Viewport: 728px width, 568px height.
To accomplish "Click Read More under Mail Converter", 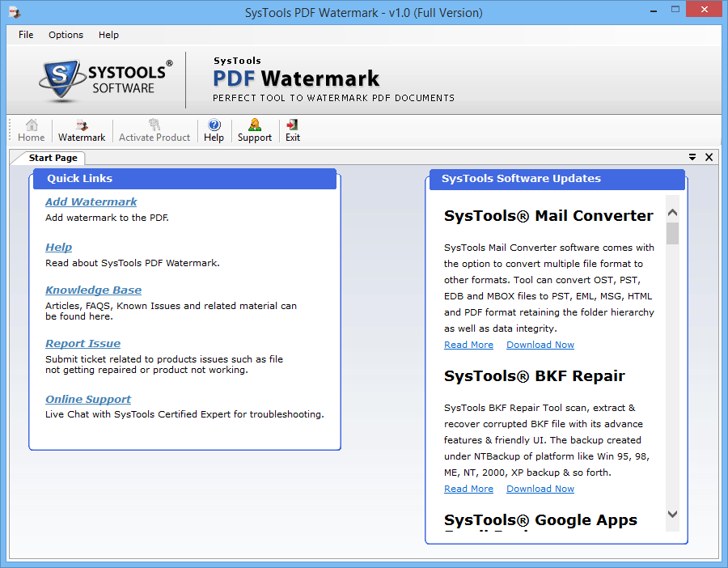I will (x=468, y=345).
